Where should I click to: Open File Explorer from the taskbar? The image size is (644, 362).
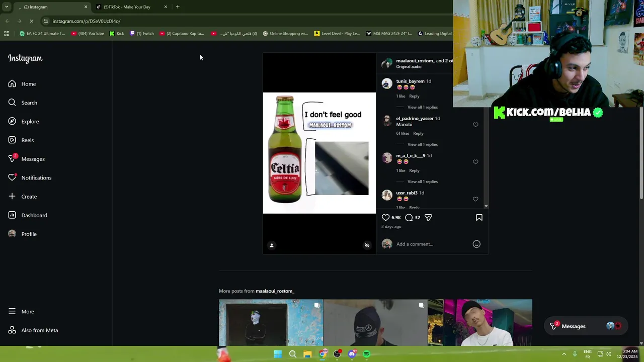click(307, 354)
